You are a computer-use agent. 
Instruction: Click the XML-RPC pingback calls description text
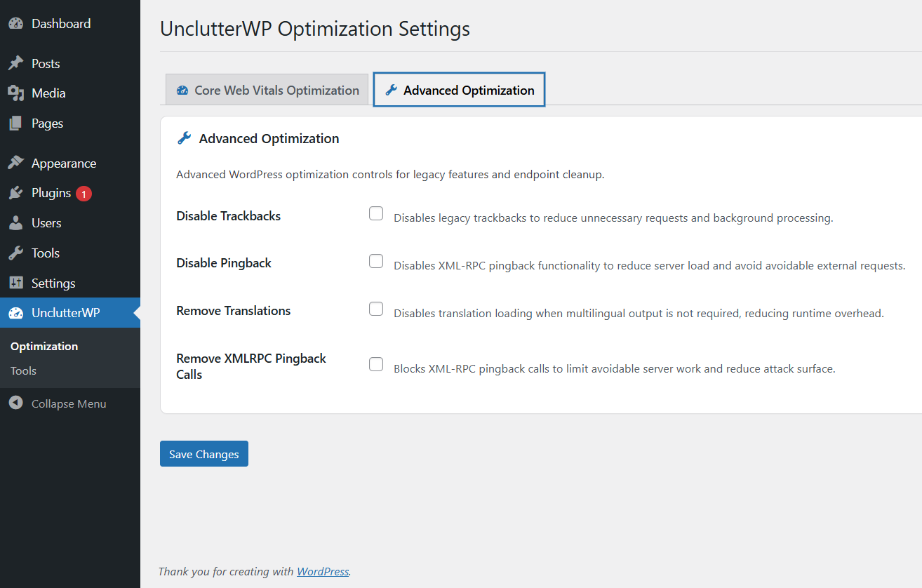[615, 368]
